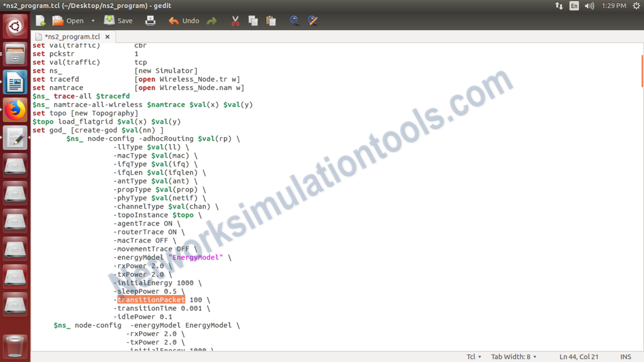Open system settings gear menu
This screenshot has width=644, height=362.
coord(636,5)
